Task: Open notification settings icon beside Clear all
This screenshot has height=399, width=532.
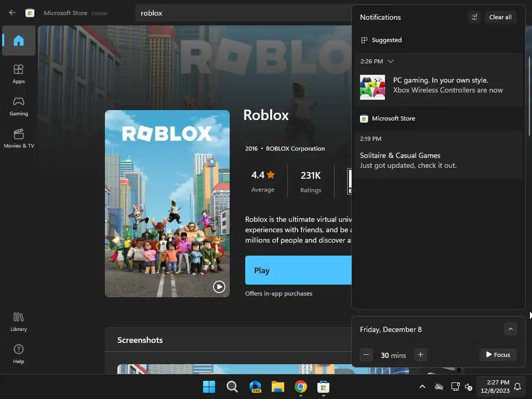Action: click(x=474, y=17)
